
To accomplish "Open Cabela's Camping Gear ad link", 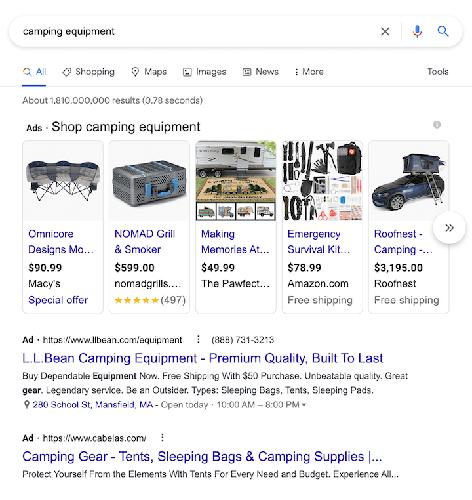I will click(202, 456).
